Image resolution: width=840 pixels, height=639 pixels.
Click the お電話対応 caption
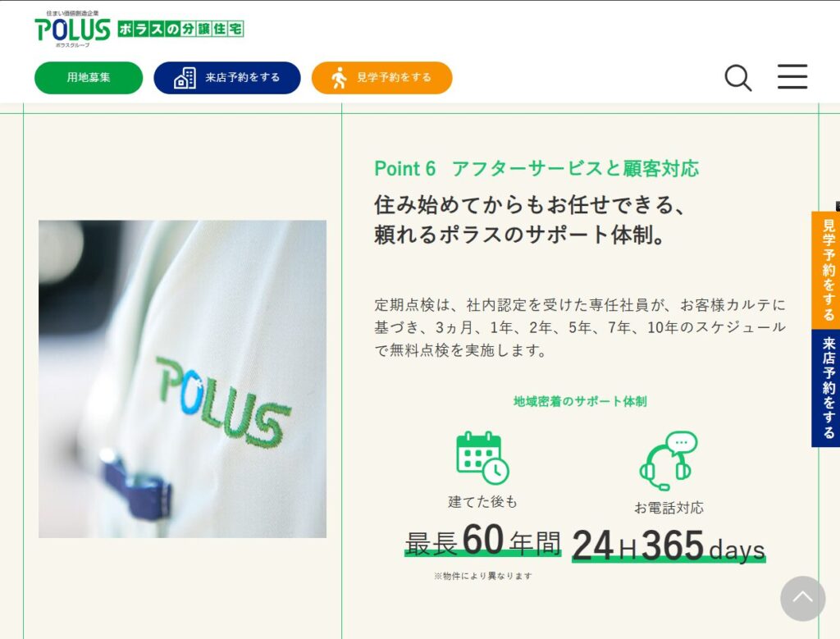click(669, 507)
